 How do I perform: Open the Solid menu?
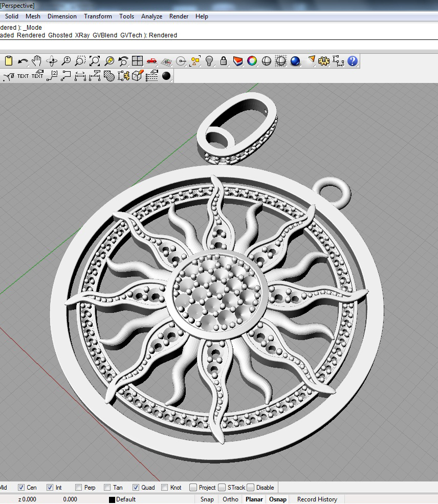12,16
